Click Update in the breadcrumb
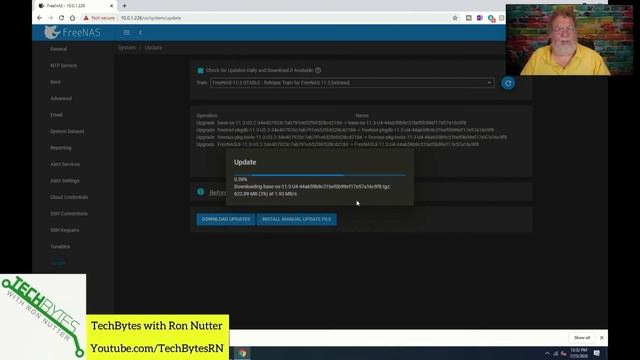The height and width of the screenshot is (360, 640). [153, 48]
